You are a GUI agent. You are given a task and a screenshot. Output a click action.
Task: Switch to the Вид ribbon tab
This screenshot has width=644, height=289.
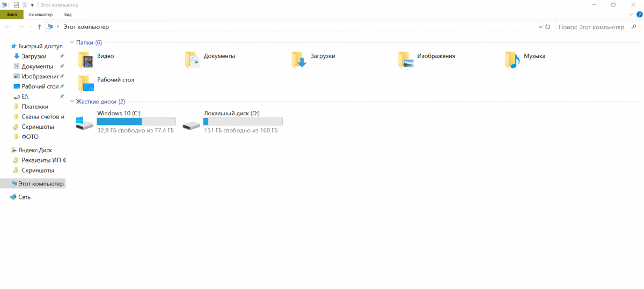pyautogui.click(x=68, y=14)
